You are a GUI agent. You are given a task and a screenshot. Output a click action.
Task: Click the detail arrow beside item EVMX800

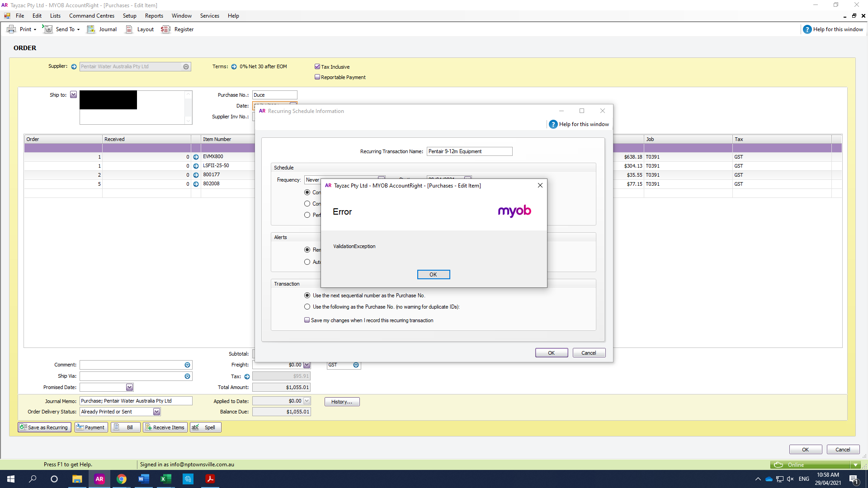[195, 157]
